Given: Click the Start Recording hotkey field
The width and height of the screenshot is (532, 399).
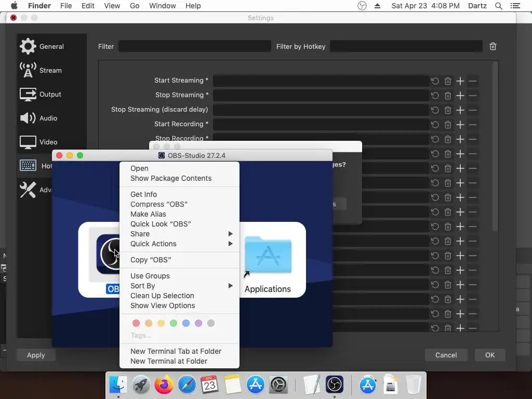Looking at the screenshot, I should click(x=321, y=125).
